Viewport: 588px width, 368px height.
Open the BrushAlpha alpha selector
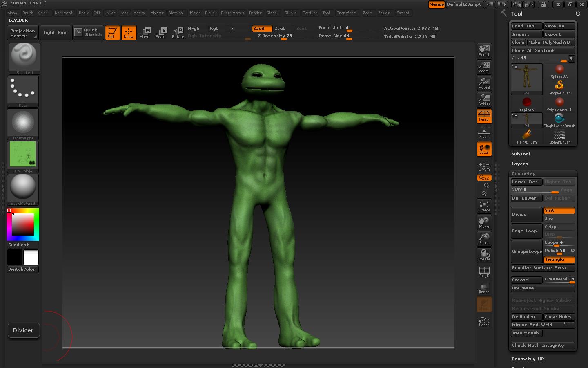coord(23,124)
